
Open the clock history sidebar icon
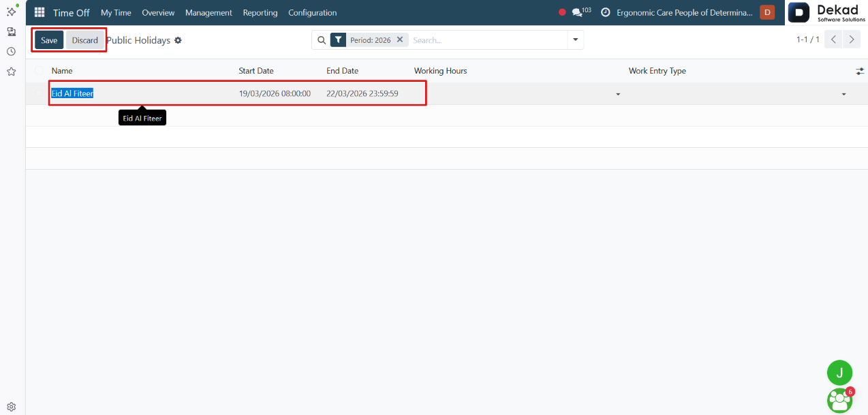[11, 51]
